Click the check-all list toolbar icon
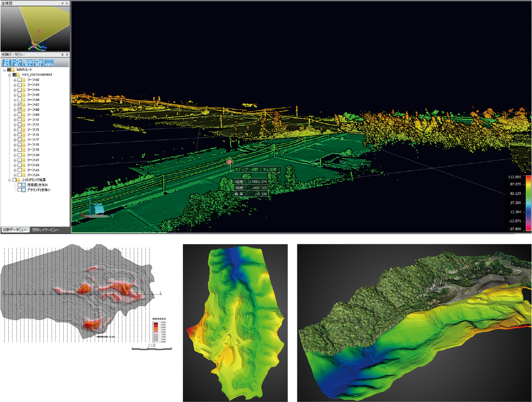This screenshot has height=402, width=532. [28, 63]
